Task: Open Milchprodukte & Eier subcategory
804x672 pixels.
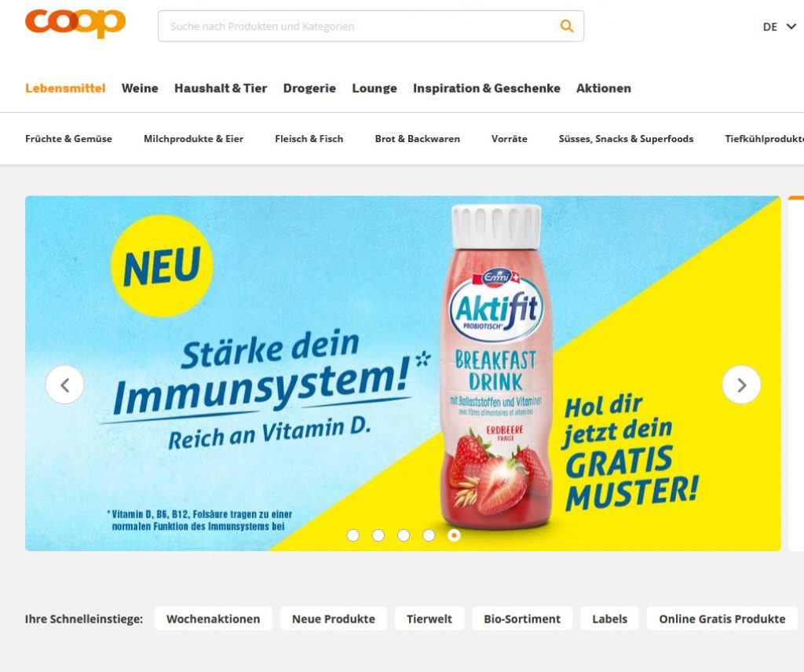Action: coord(193,139)
